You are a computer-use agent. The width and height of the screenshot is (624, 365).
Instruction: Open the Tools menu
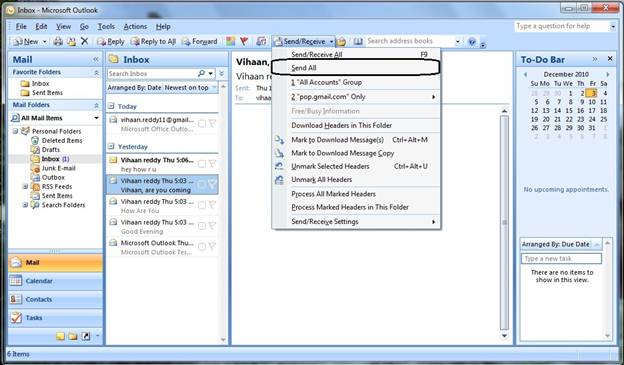106,26
